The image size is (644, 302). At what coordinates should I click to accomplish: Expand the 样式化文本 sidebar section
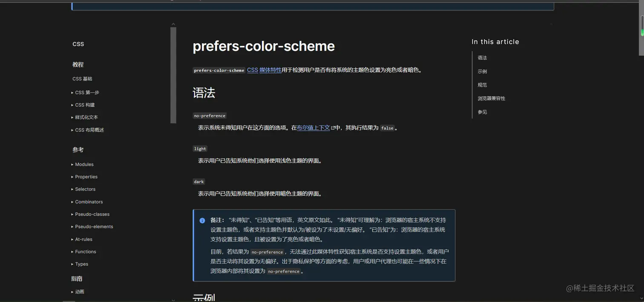(84, 117)
